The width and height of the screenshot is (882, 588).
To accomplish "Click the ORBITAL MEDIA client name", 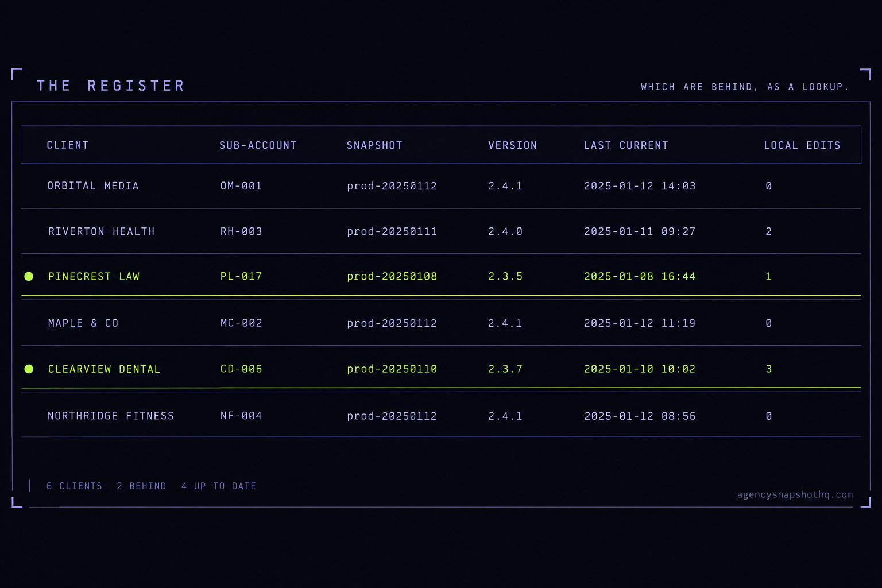I will [93, 186].
